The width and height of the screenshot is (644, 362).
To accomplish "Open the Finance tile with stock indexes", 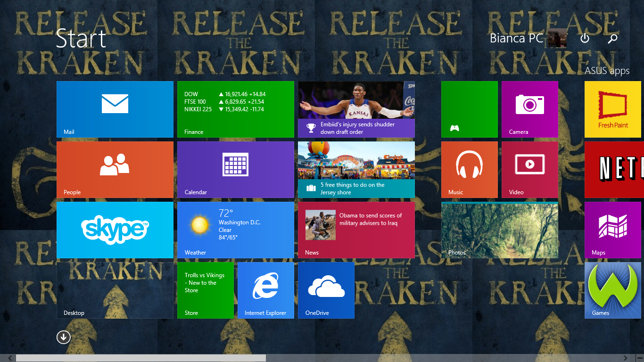I will (x=236, y=109).
